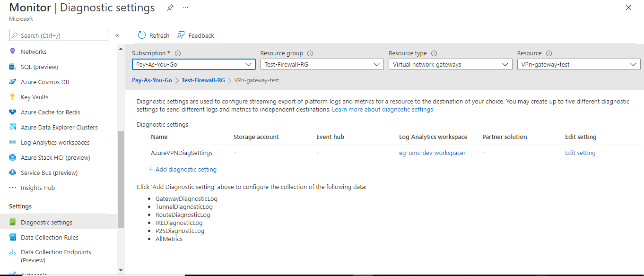The height and width of the screenshot is (276, 644).
Task: Click the Networks sidebar icon
Action: (12, 52)
